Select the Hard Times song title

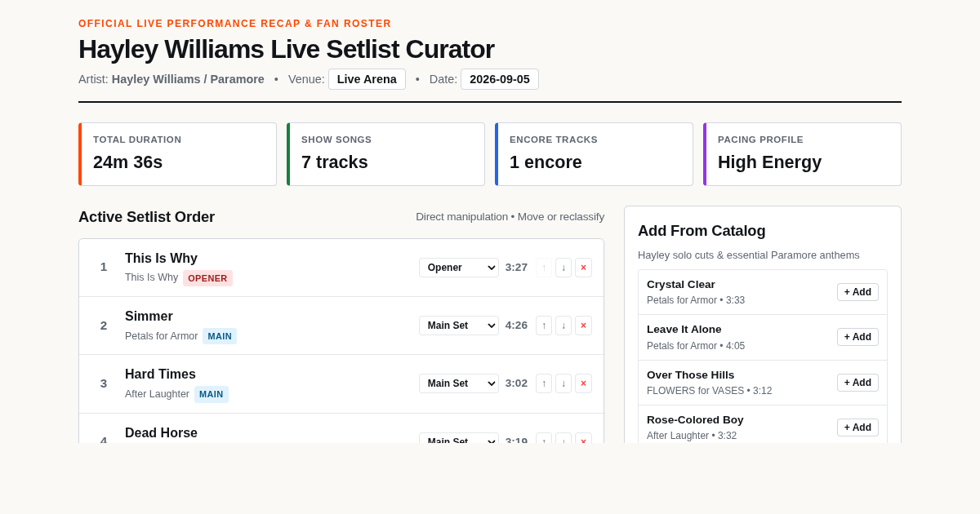(x=160, y=374)
